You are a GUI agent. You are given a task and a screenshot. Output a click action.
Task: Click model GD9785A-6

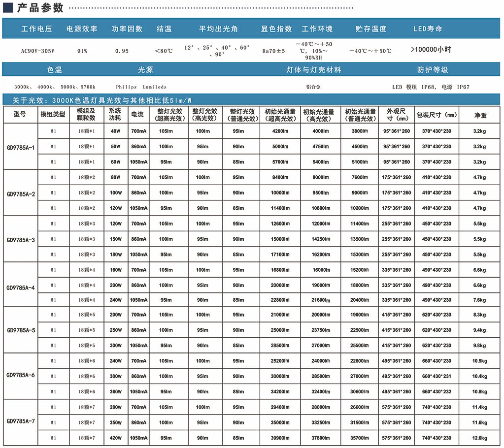pyautogui.click(x=21, y=375)
